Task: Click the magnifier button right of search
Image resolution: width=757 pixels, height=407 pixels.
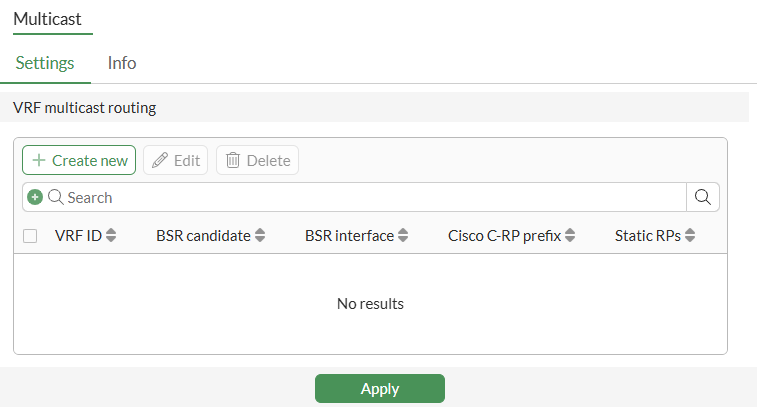Action: [703, 197]
